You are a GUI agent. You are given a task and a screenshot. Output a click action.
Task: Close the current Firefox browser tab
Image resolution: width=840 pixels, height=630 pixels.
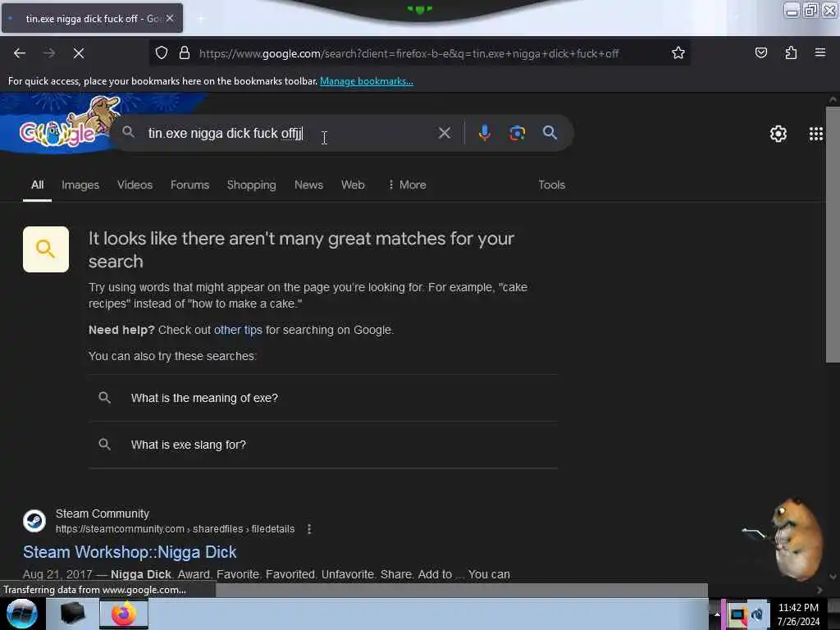tap(170, 18)
